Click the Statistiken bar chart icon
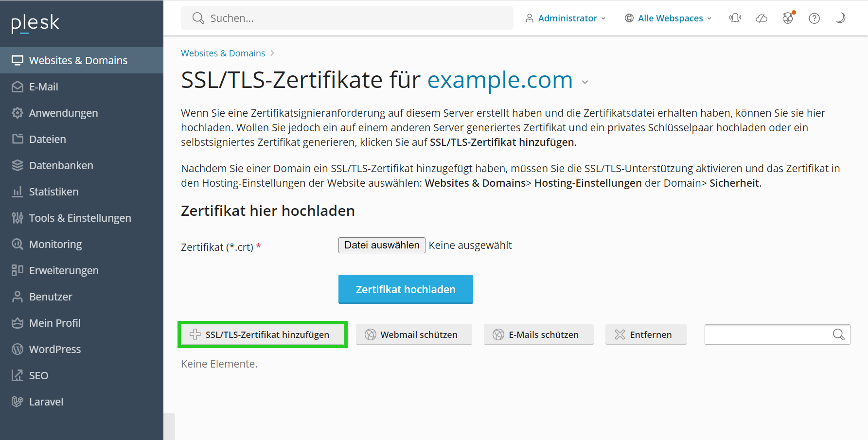Screen dimensions: 868x440 (x=18, y=192)
